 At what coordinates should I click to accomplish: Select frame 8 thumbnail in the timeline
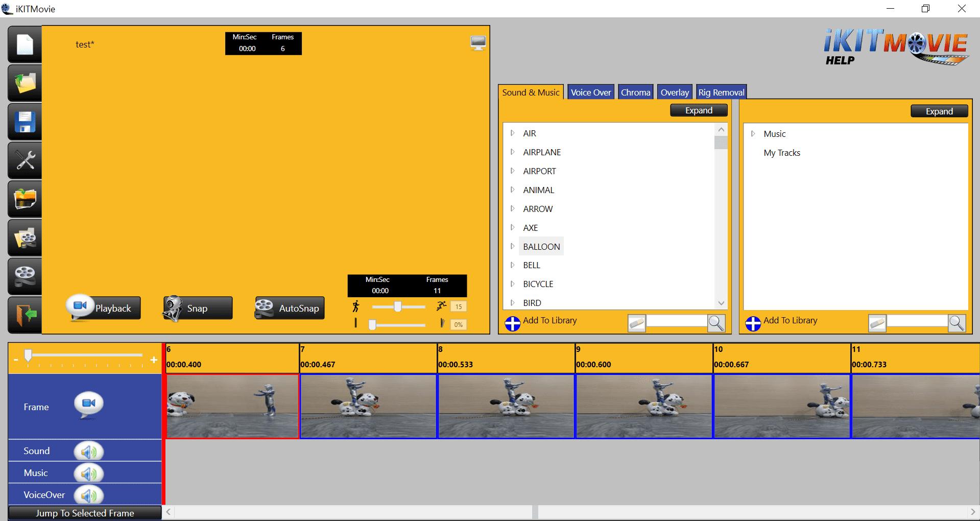[x=506, y=406]
